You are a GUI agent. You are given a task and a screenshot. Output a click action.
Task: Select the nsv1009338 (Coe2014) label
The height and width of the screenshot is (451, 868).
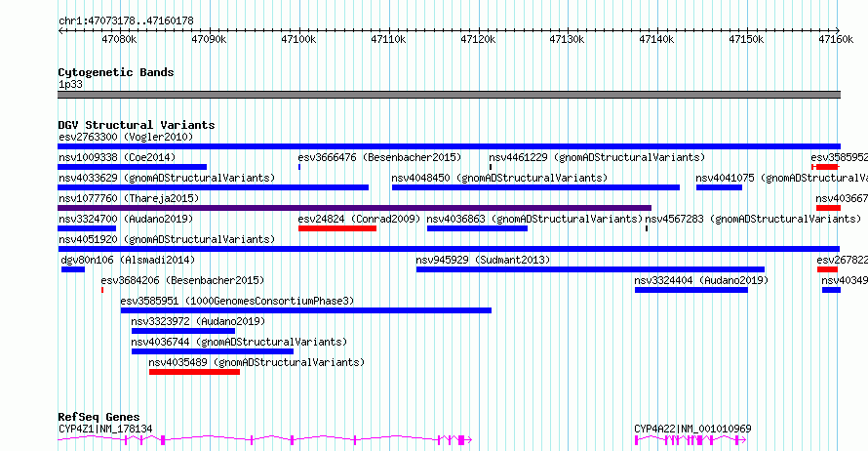tap(117, 157)
